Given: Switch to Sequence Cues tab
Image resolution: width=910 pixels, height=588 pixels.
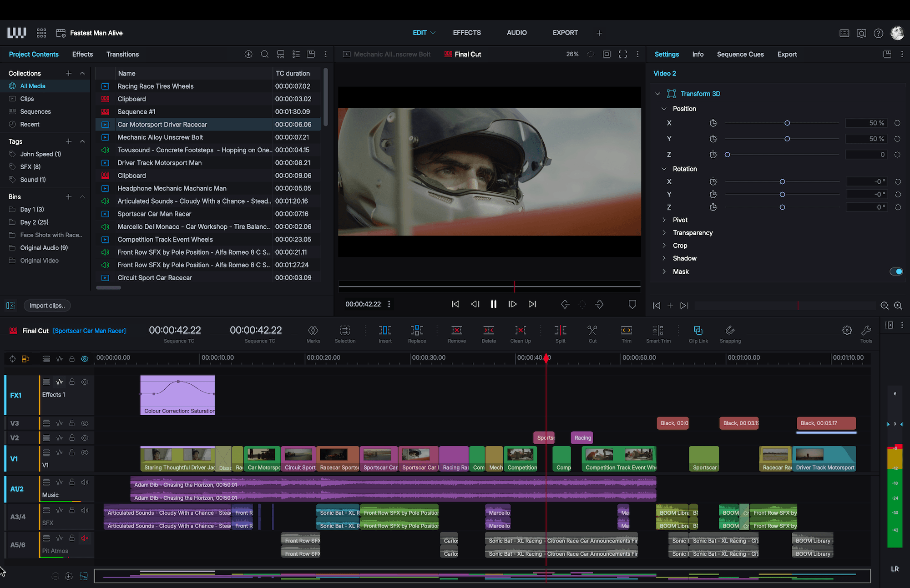Looking at the screenshot, I should click(740, 54).
